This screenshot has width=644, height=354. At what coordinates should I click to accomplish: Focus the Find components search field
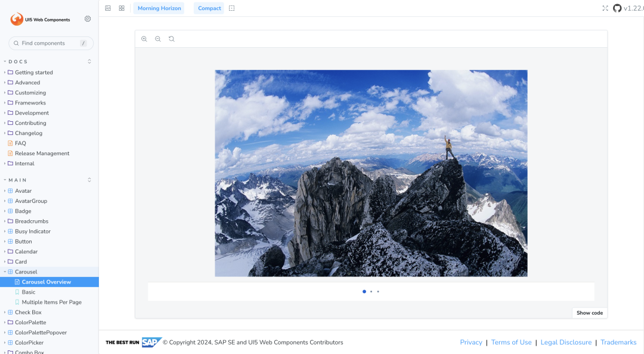click(x=51, y=43)
